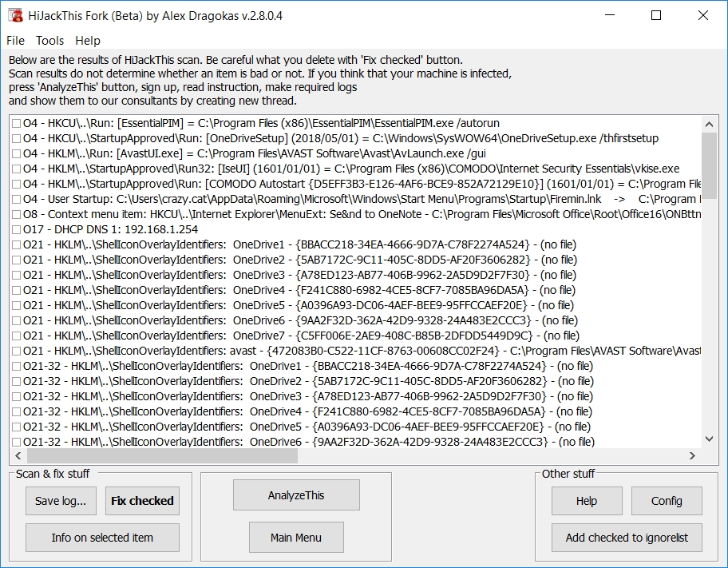Check the O21 OneDrive5 overlay checkbox
Viewport: 728px width, 568px height.
[16, 306]
